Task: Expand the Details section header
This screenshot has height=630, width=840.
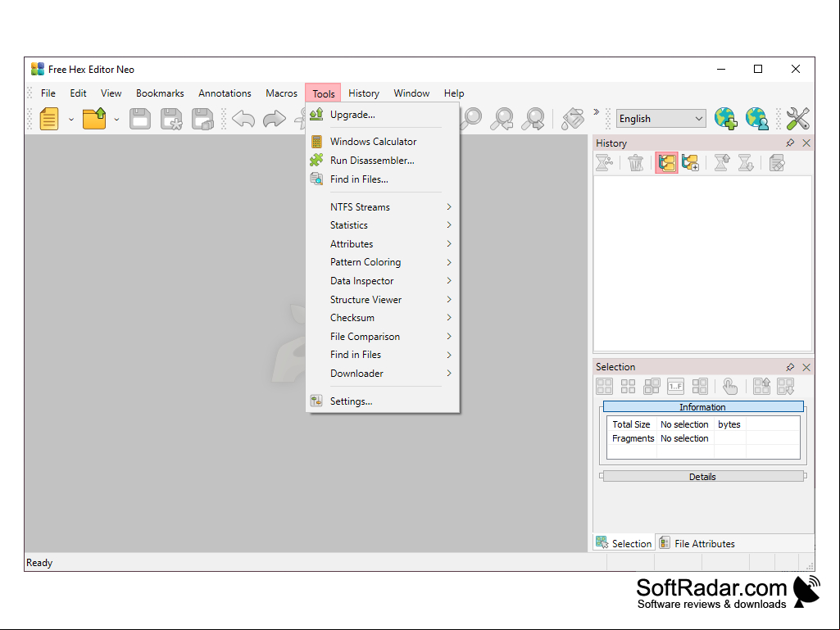Action: coord(703,477)
